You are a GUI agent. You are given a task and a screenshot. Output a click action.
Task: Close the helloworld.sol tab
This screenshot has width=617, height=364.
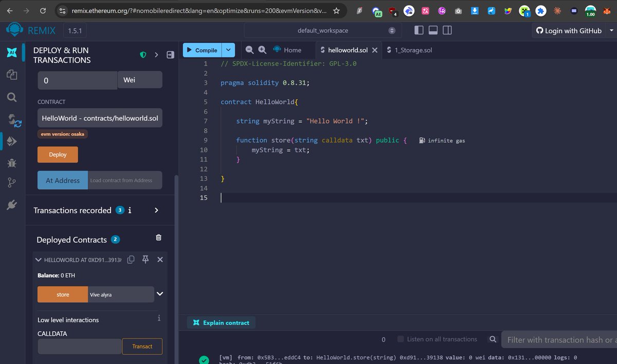click(375, 50)
